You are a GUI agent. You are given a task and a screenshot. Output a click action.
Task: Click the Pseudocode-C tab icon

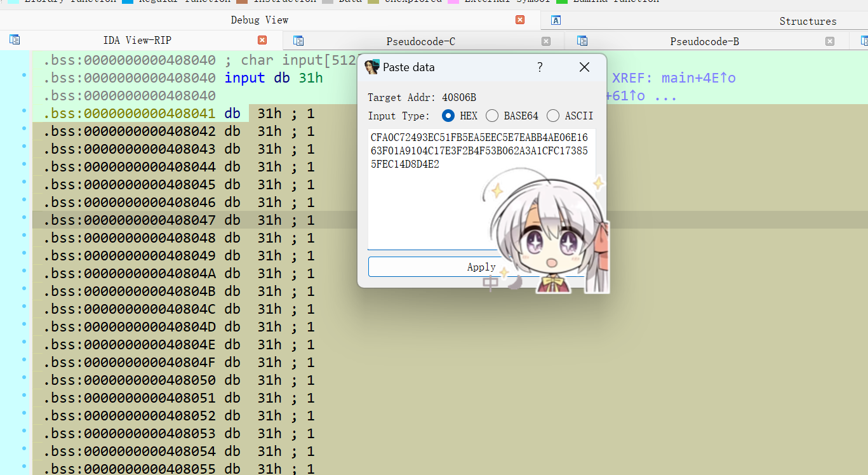(298, 41)
